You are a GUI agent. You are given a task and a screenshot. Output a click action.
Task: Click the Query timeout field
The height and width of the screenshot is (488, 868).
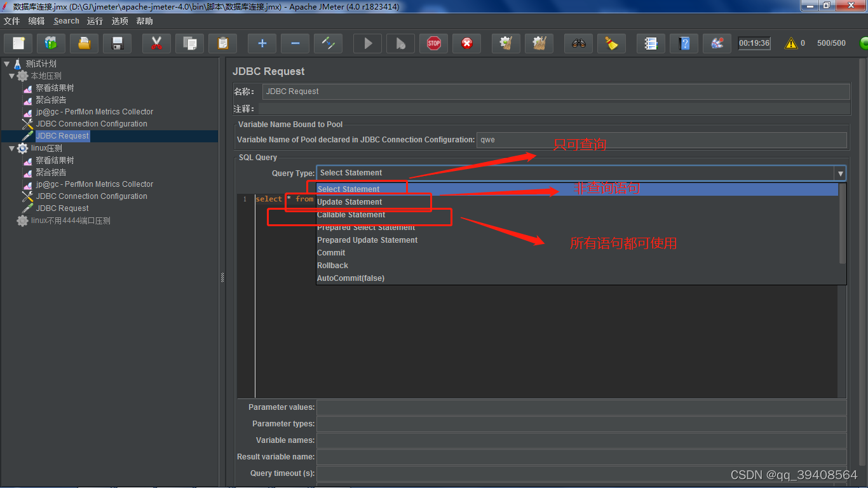pos(581,473)
